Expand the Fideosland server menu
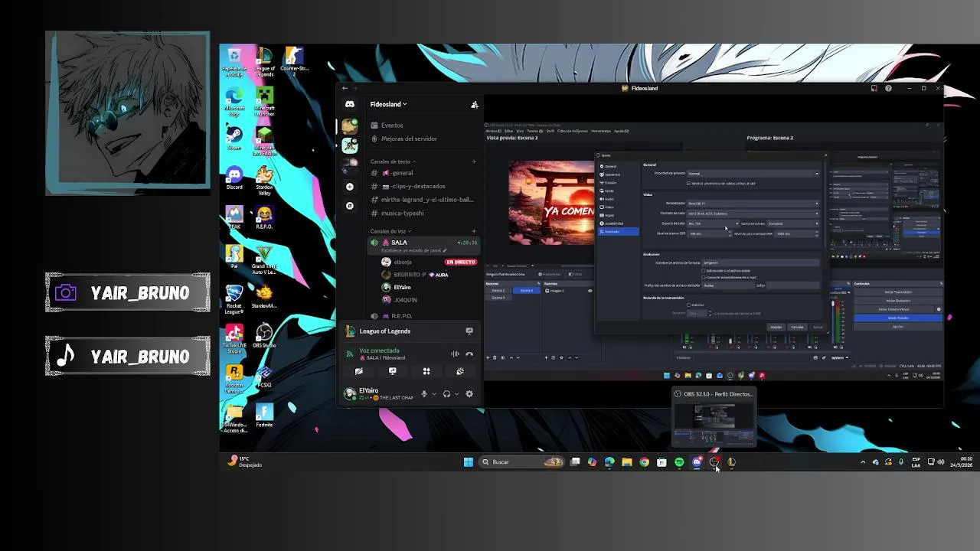This screenshot has width=980, height=551. 388,104
